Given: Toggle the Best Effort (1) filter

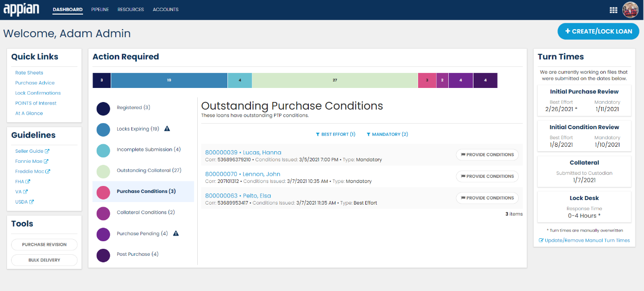Looking at the screenshot, I should pyautogui.click(x=335, y=134).
